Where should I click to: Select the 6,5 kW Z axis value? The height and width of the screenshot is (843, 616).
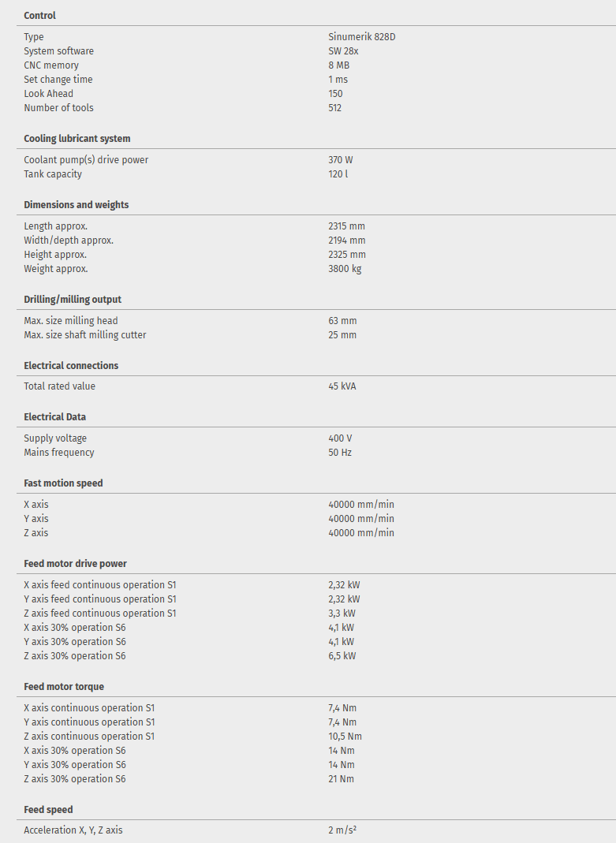[342, 656]
